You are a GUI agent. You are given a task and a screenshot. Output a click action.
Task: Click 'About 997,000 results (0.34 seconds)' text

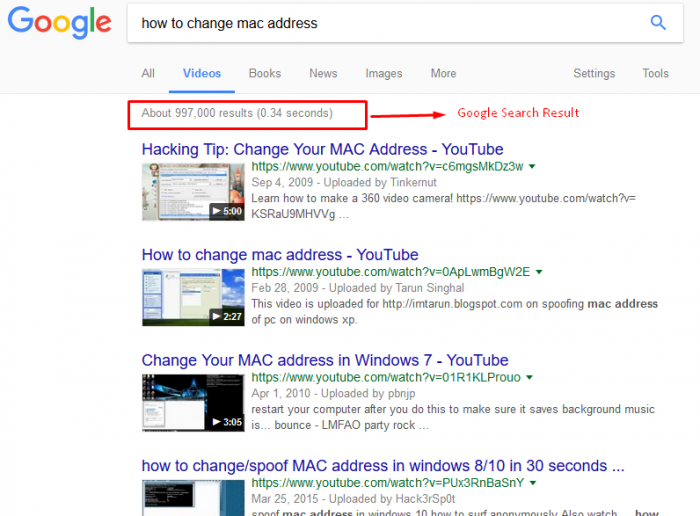237,113
